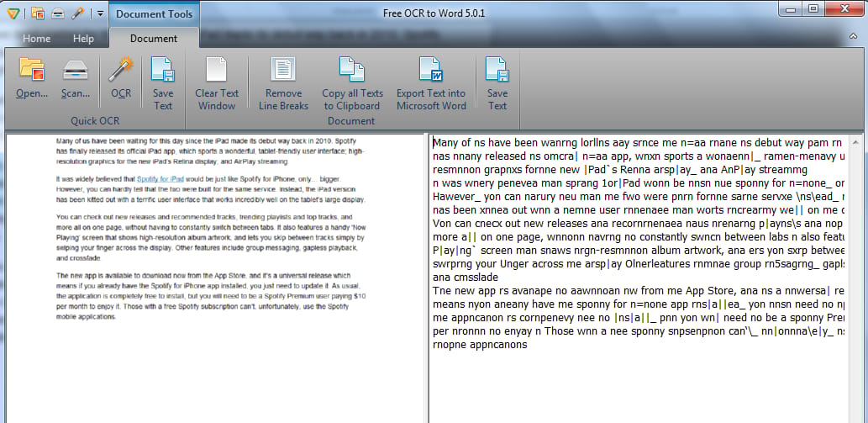The image size is (868, 423).
Task: Open the quick access toolbar dropdown arrow
Action: pyautogui.click(x=100, y=13)
